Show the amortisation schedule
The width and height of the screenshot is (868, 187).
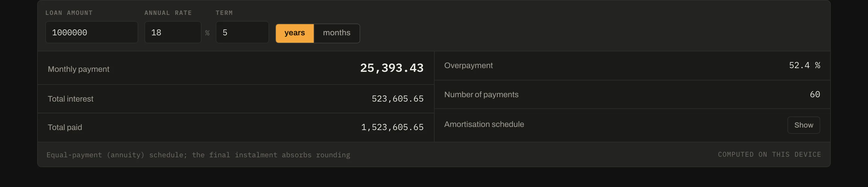tap(803, 125)
